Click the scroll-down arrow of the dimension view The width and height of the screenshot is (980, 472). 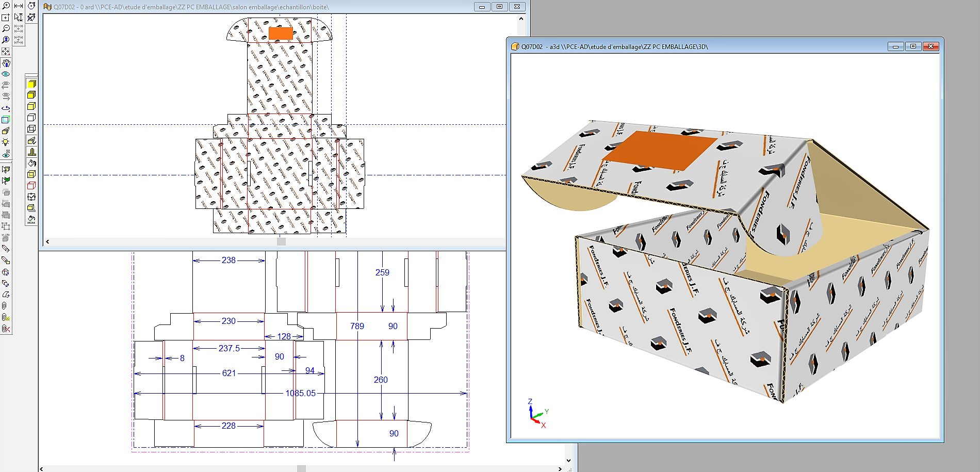(568, 461)
